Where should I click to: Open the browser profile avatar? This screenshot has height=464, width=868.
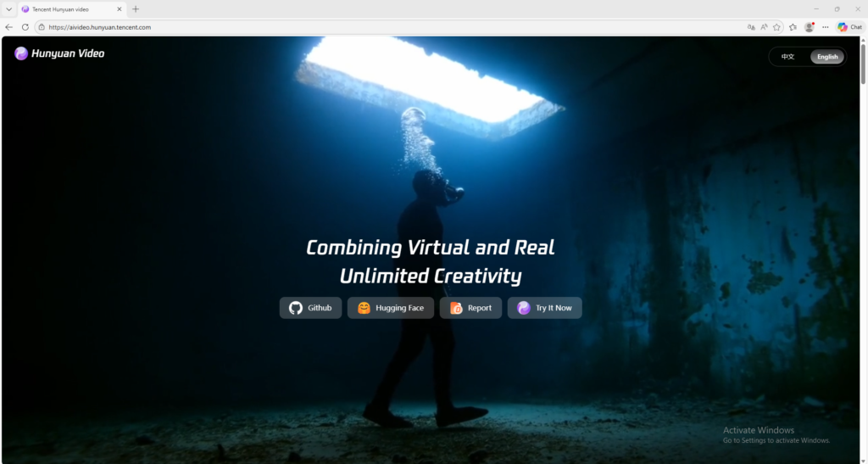click(x=810, y=27)
